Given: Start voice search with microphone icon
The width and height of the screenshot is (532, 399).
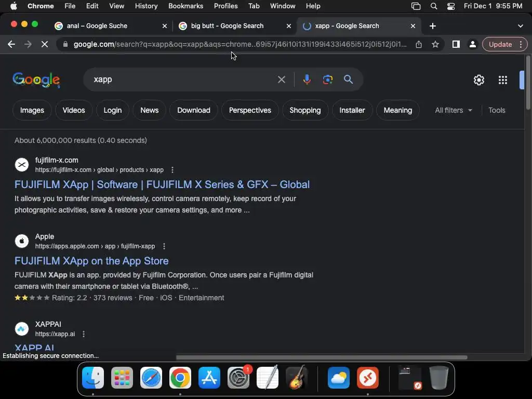Looking at the screenshot, I should pyautogui.click(x=307, y=79).
